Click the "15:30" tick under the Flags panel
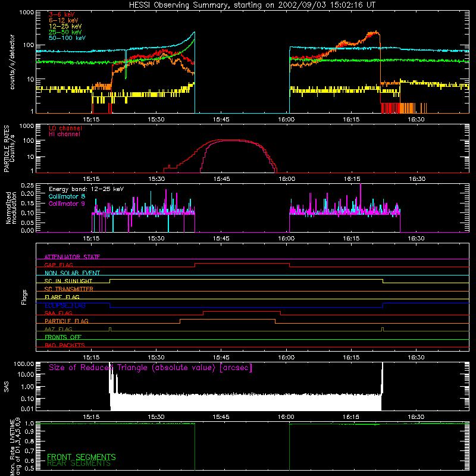Image resolution: width=476 pixels, height=476 pixels. 156,358
